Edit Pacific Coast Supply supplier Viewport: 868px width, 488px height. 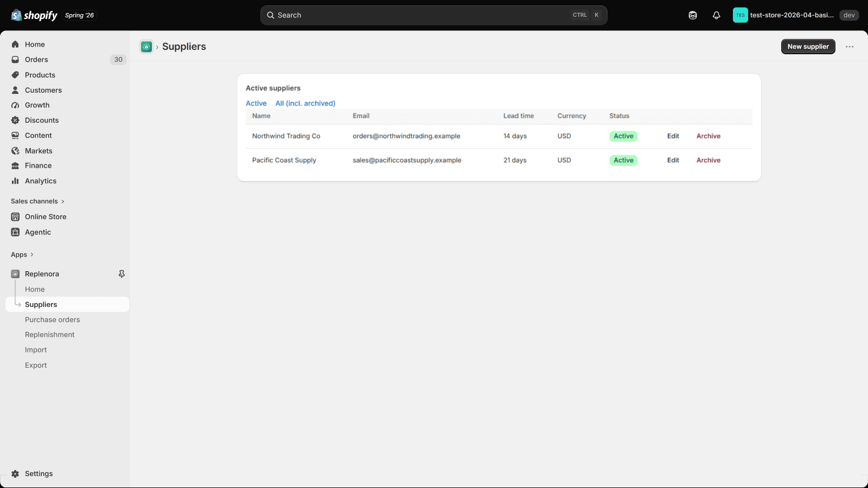[673, 160]
